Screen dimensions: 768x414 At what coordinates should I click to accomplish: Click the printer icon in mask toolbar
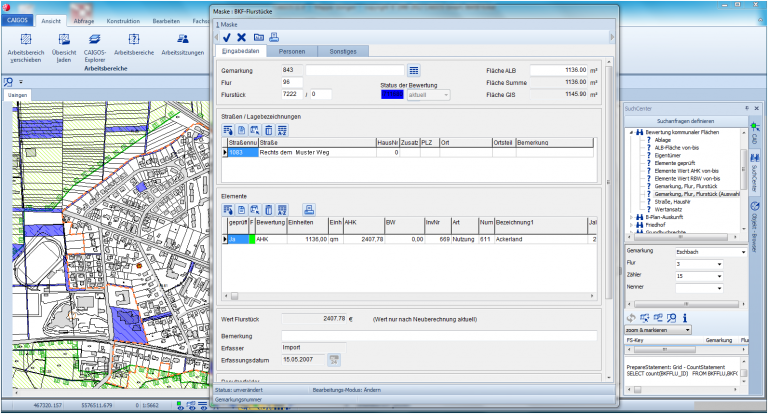coord(273,37)
